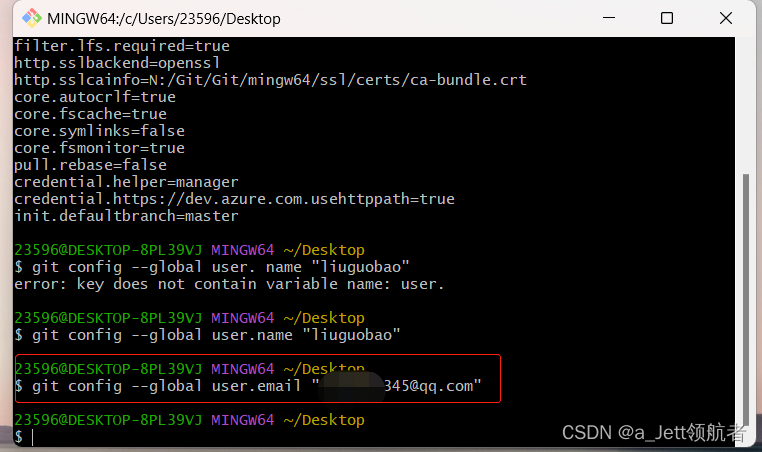This screenshot has width=762, height=452.
Task: Click the line init.defaultbranch=master
Action: click(x=126, y=216)
